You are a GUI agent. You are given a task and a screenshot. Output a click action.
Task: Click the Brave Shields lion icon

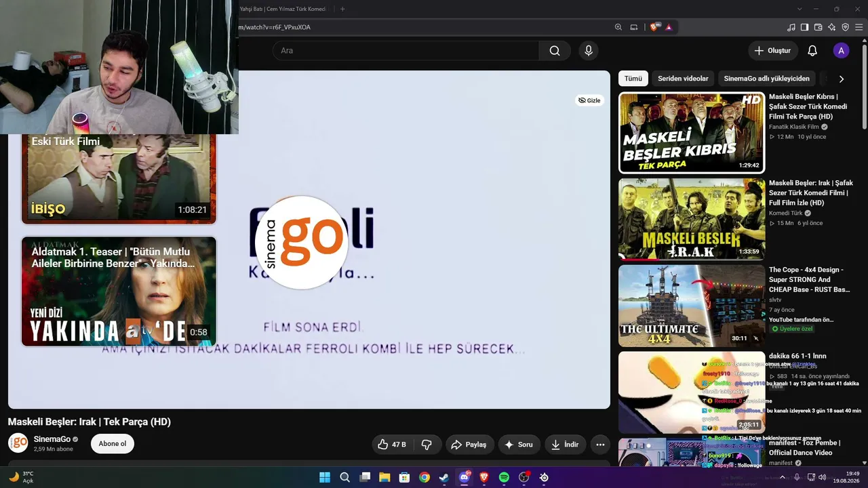click(x=654, y=27)
